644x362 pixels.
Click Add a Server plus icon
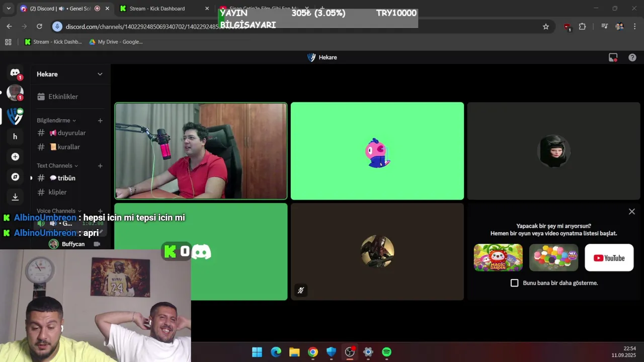point(15,157)
